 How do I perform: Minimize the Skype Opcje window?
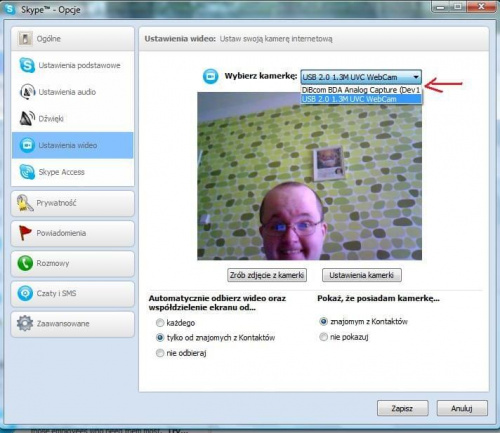click(441, 7)
